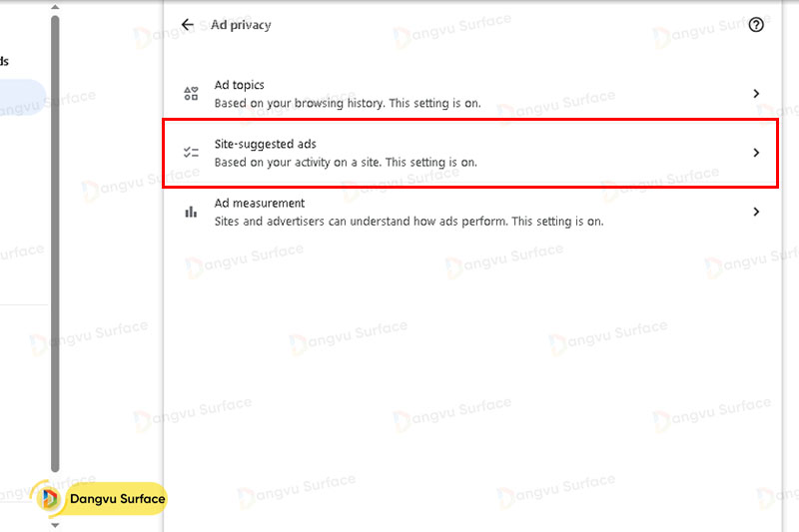This screenshot has width=799, height=532.
Task: Expand Ad topics using its right chevron
Action: 756,94
